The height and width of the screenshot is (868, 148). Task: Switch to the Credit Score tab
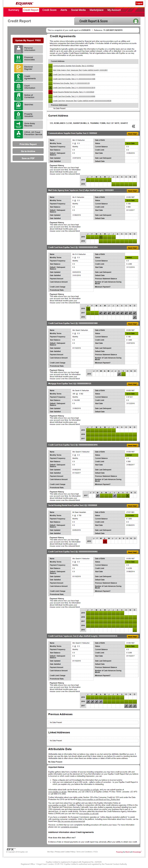pos(49,10)
